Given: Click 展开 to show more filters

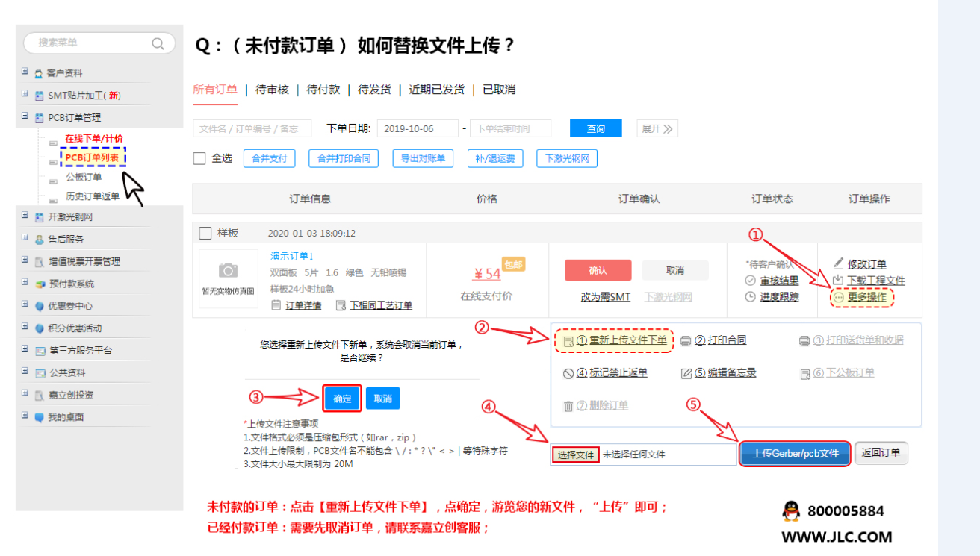Looking at the screenshot, I should click(x=657, y=128).
